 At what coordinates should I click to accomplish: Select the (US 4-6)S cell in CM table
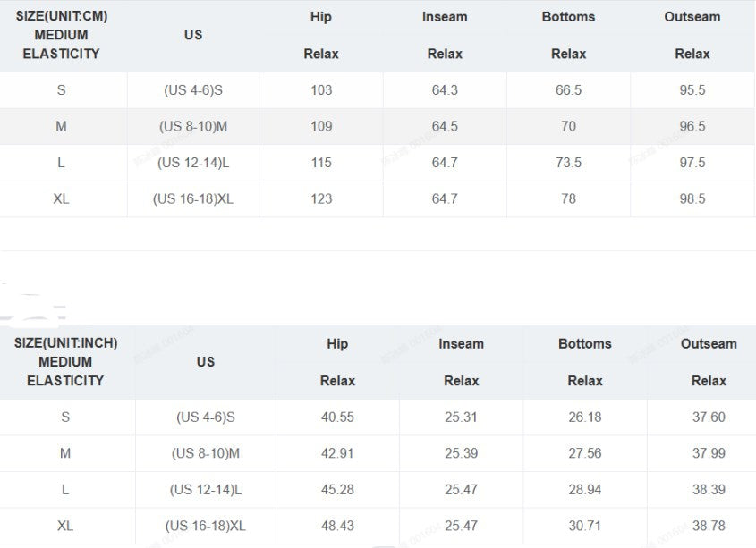(x=193, y=90)
